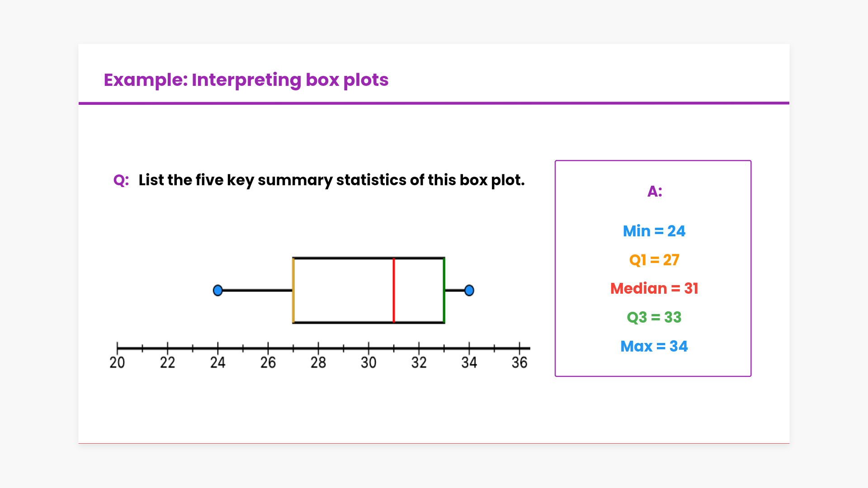This screenshot has width=868, height=488.
Task: Click the purple 'Q:' label
Action: (x=121, y=180)
